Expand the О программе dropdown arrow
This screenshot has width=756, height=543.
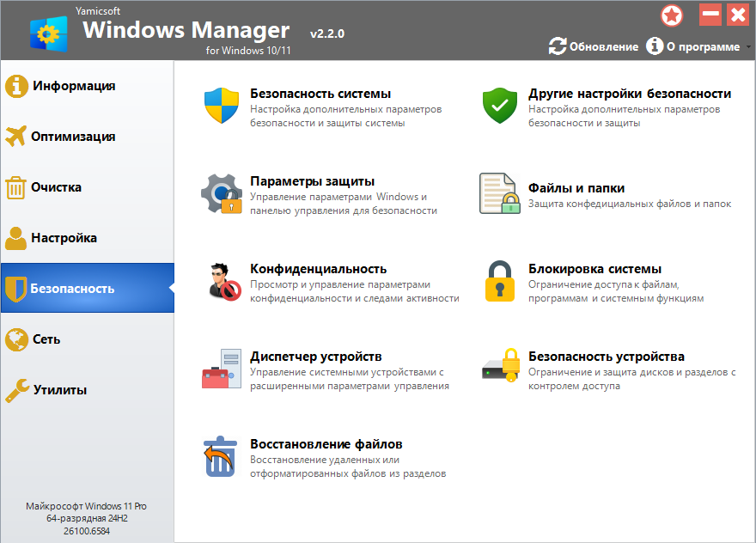pos(748,47)
